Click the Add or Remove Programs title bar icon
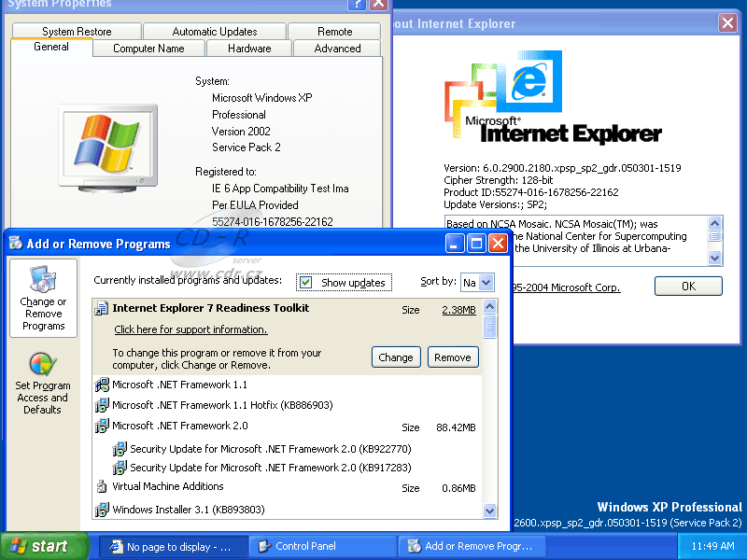The image size is (747, 560). tap(16, 243)
